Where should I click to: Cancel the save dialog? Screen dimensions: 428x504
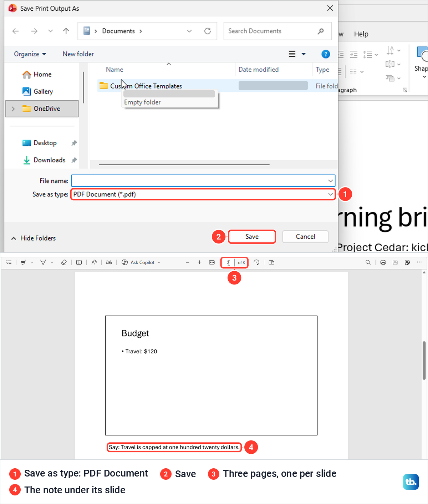(x=305, y=237)
